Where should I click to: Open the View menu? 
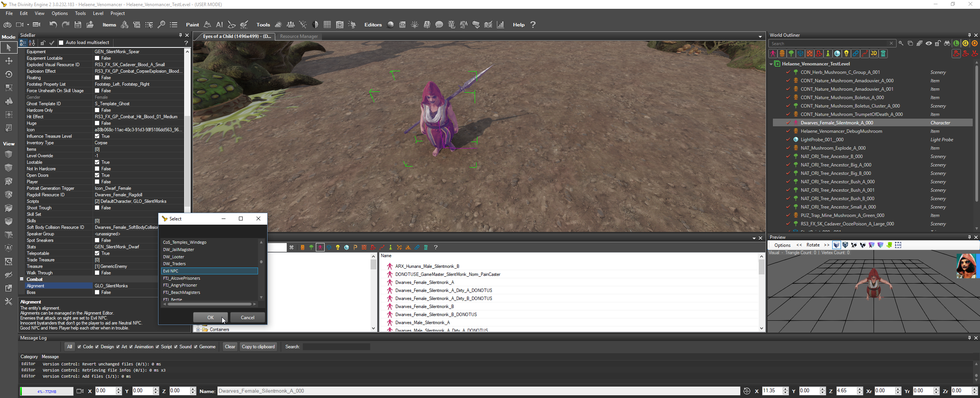coord(39,13)
